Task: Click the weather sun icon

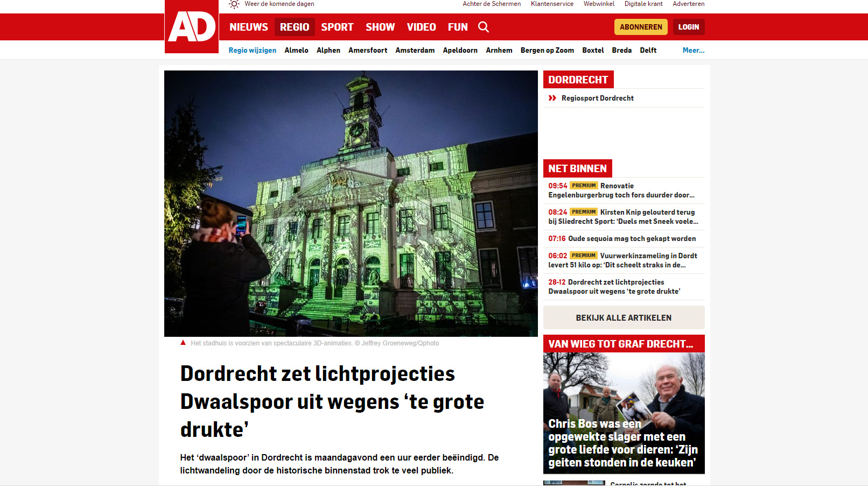Action: 234,4
